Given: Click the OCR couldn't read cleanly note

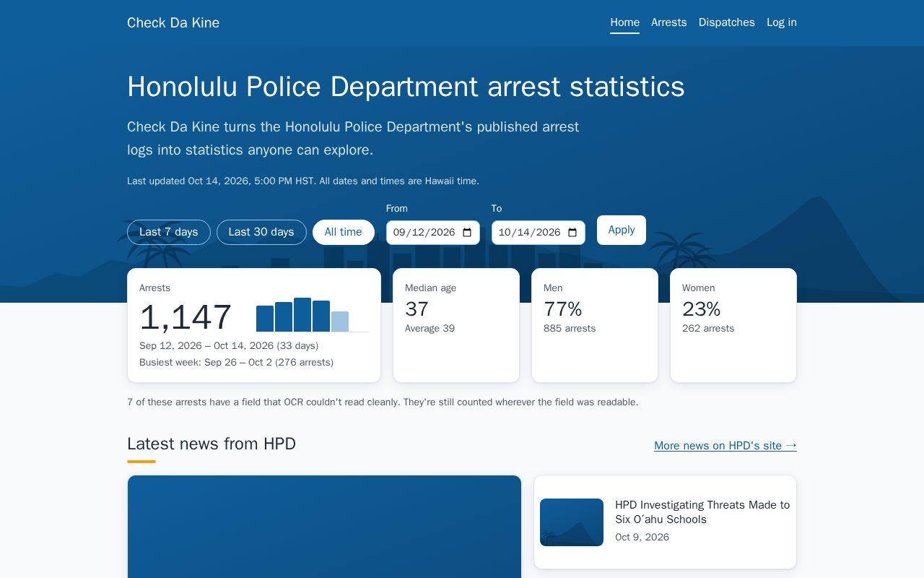Looking at the screenshot, I should [x=383, y=402].
